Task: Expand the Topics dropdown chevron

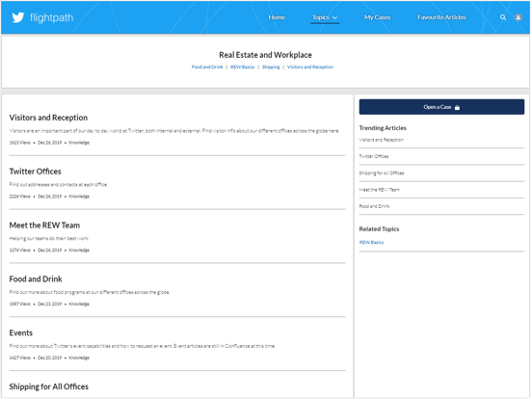Action: click(x=334, y=17)
